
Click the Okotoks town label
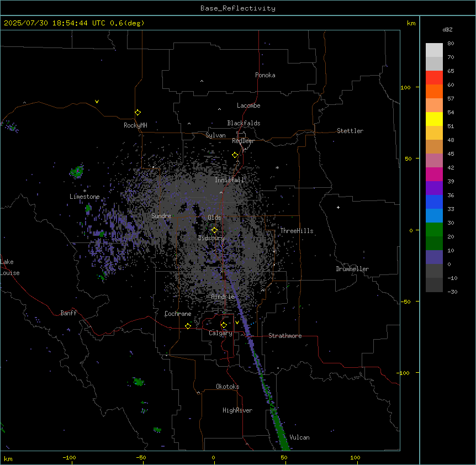point(228,387)
